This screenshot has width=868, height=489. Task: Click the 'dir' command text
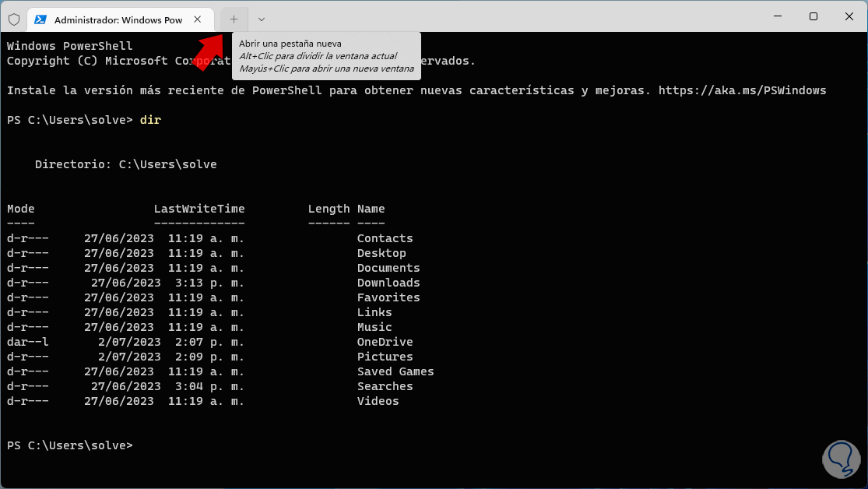pos(150,120)
